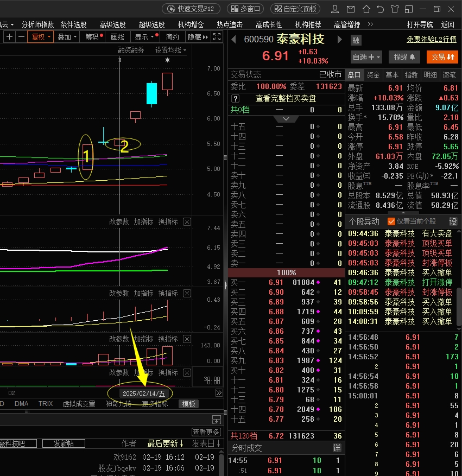Close the first indicator sub-panel
Image resolution: width=462 pixels, height=476 pixels.
point(187,222)
